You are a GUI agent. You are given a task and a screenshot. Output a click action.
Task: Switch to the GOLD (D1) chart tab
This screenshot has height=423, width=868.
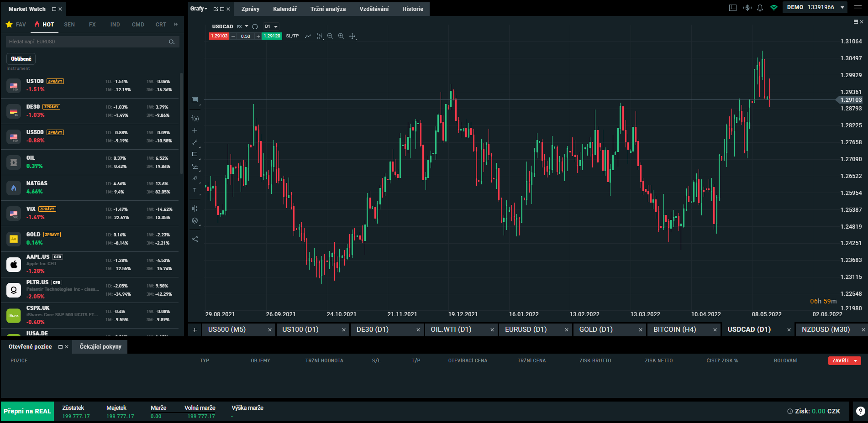(x=596, y=329)
